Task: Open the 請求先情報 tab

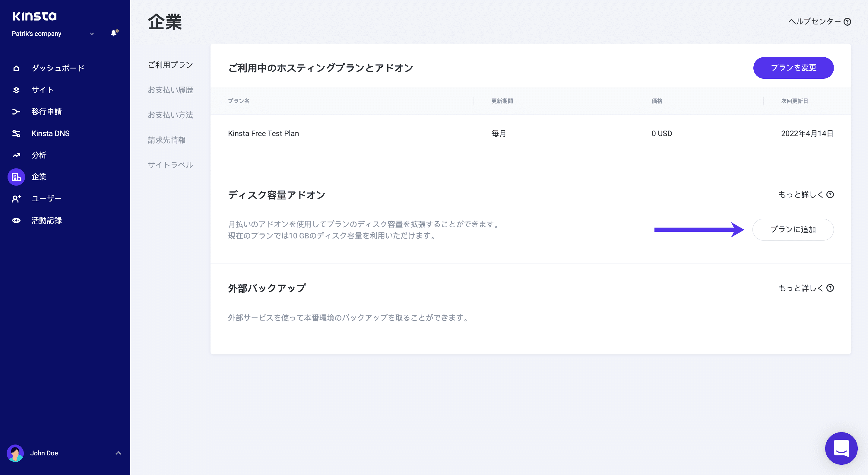Action: coord(167,140)
